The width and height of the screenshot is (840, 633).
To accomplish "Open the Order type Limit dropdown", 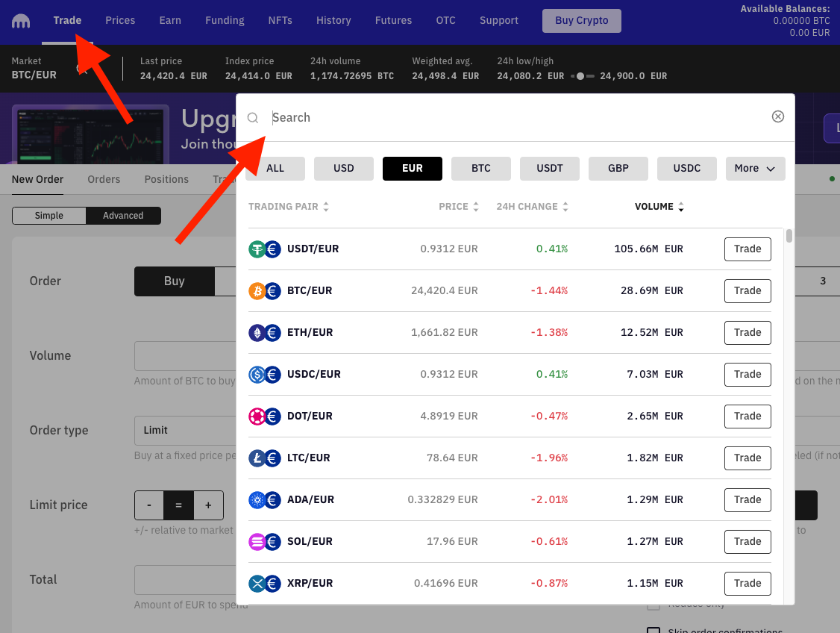I will coord(185,431).
